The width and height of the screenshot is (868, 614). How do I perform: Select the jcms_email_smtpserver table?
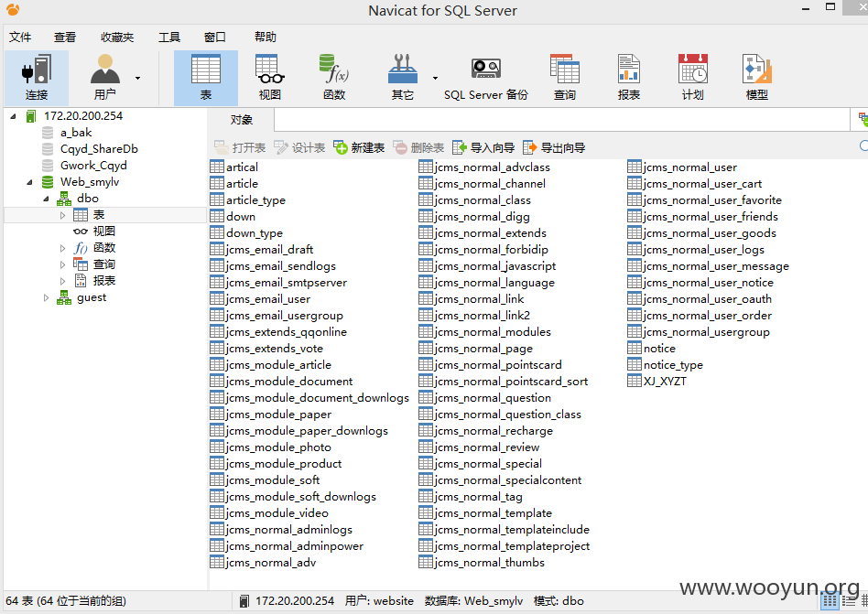click(x=287, y=283)
